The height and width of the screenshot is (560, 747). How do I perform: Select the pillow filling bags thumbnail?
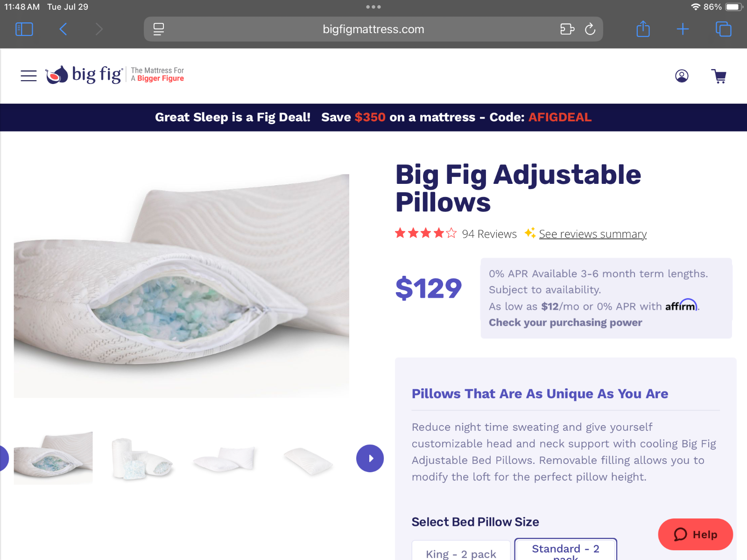(142, 458)
